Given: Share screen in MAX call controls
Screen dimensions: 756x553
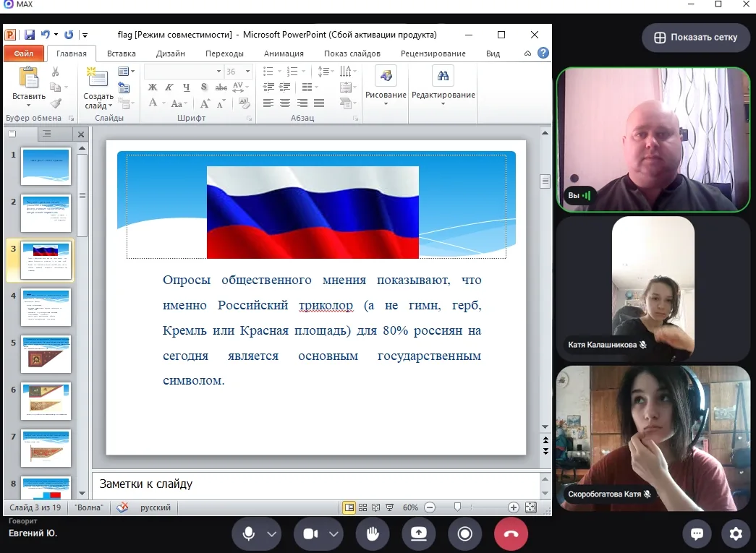Looking at the screenshot, I should [418, 533].
